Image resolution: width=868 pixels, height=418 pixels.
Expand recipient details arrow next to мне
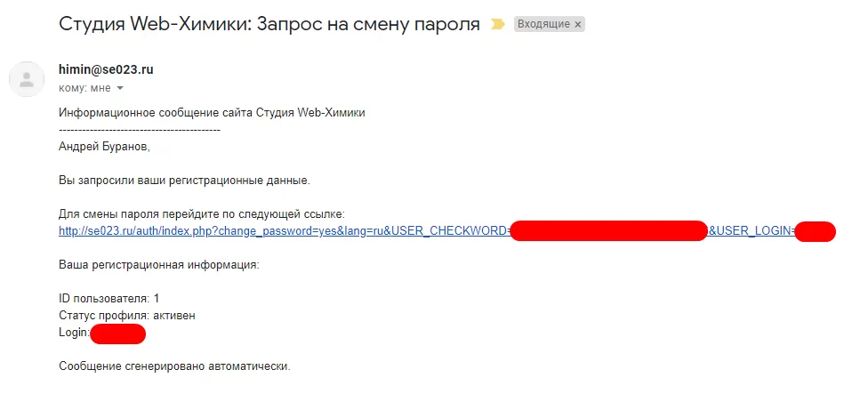point(120,89)
